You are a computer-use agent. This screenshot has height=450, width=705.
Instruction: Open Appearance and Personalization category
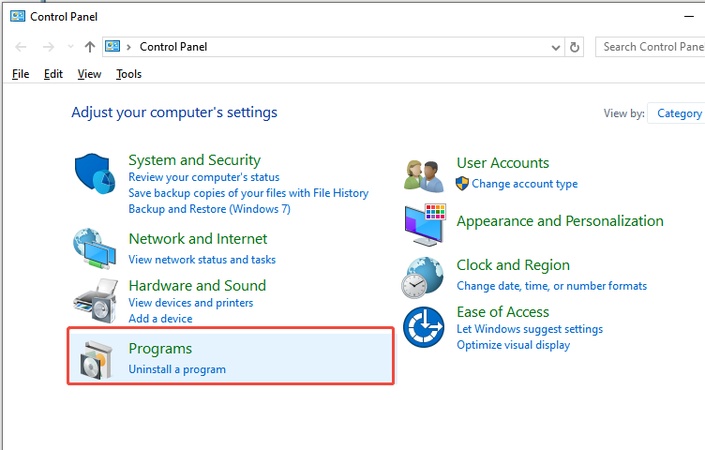point(560,221)
